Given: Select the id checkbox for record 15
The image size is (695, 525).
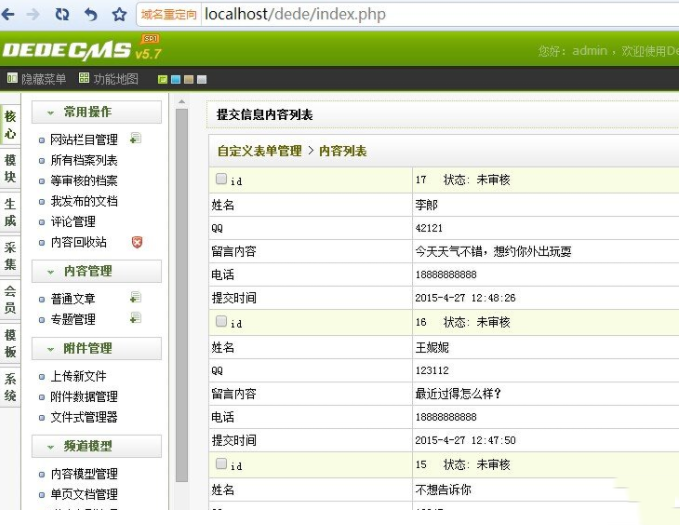Looking at the screenshot, I should (221, 464).
